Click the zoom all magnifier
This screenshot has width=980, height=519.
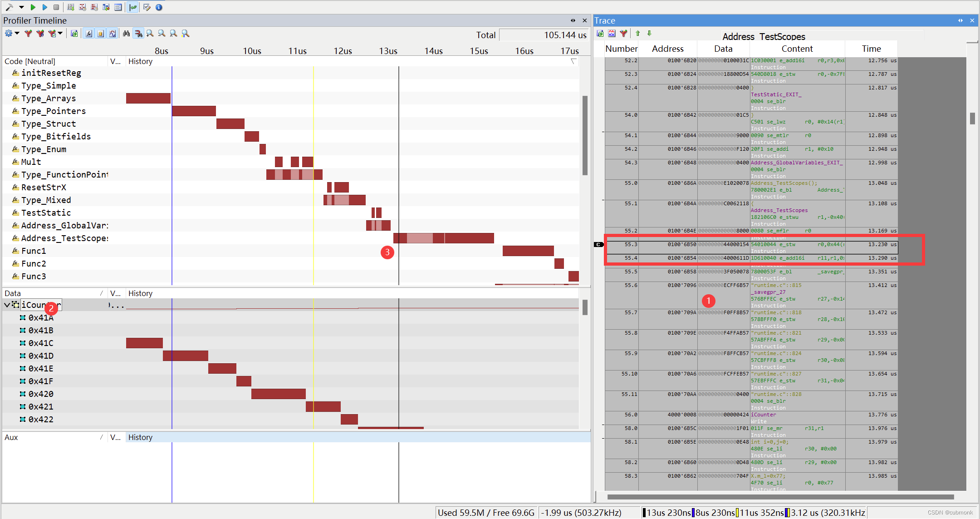pyautogui.click(x=173, y=33)
